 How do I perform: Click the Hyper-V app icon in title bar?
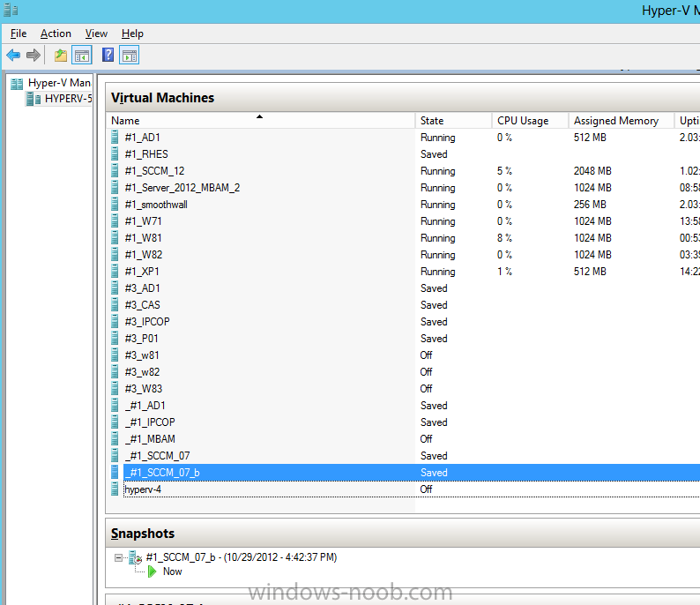coord(11,11)
